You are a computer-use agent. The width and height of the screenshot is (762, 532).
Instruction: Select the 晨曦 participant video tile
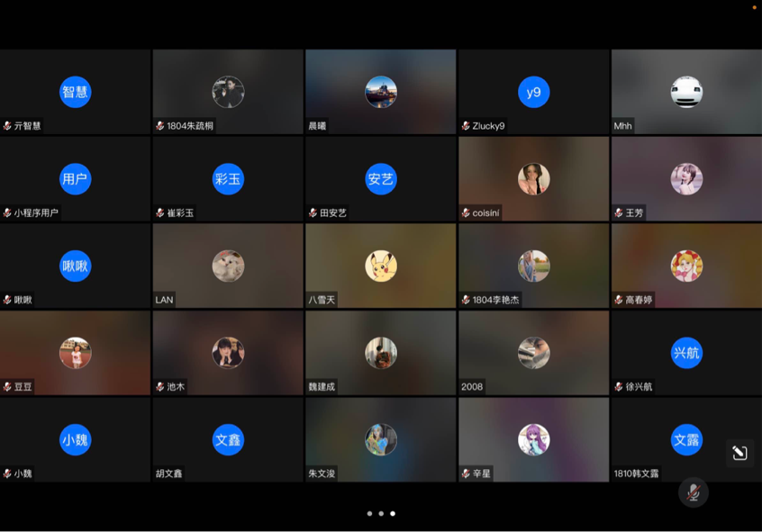click(x=381, y=92)
